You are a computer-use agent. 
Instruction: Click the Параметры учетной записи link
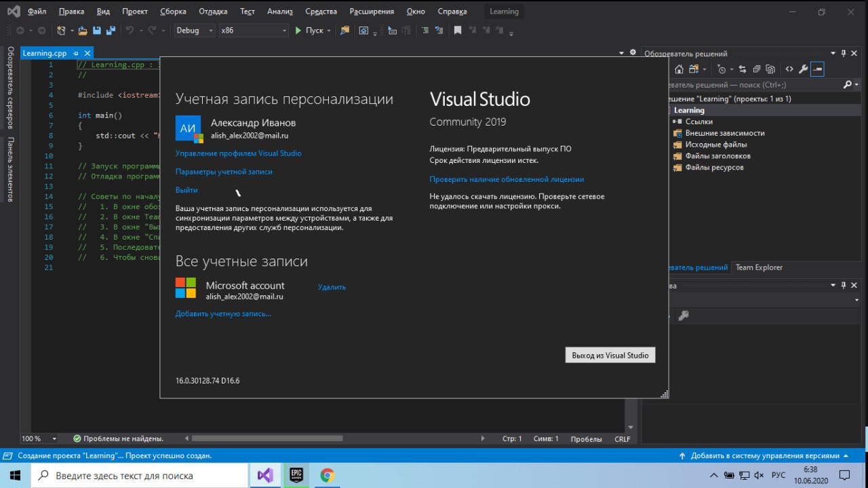[224, 172]
